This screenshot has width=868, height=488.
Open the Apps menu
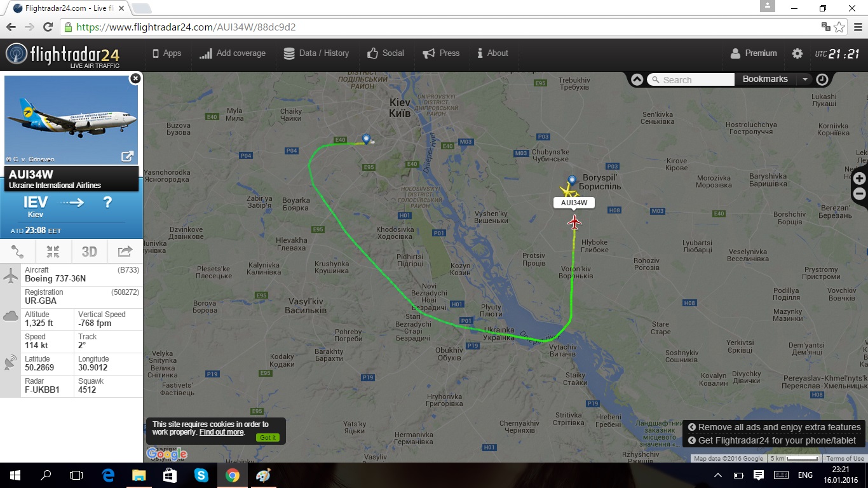click(x=166, y=53)
